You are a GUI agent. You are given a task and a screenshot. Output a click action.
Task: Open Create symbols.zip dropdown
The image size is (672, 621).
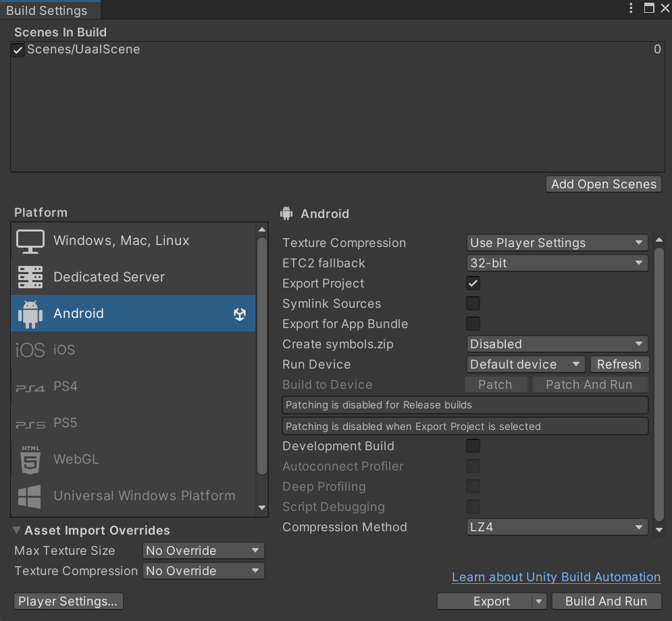coord(557,344)
